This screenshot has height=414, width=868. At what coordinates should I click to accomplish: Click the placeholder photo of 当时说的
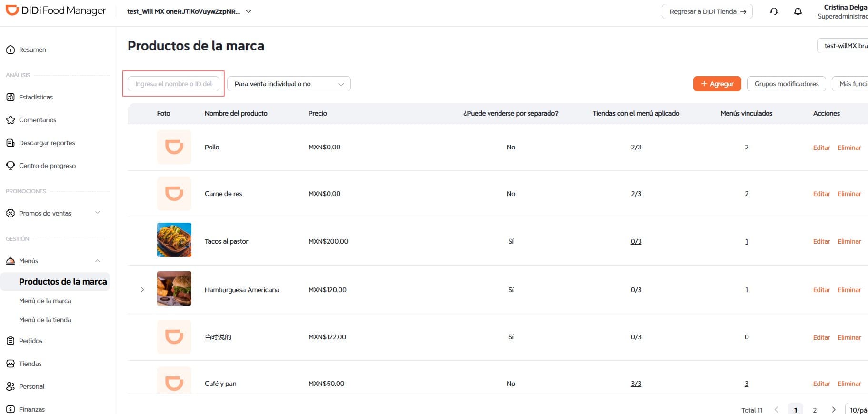174,337
